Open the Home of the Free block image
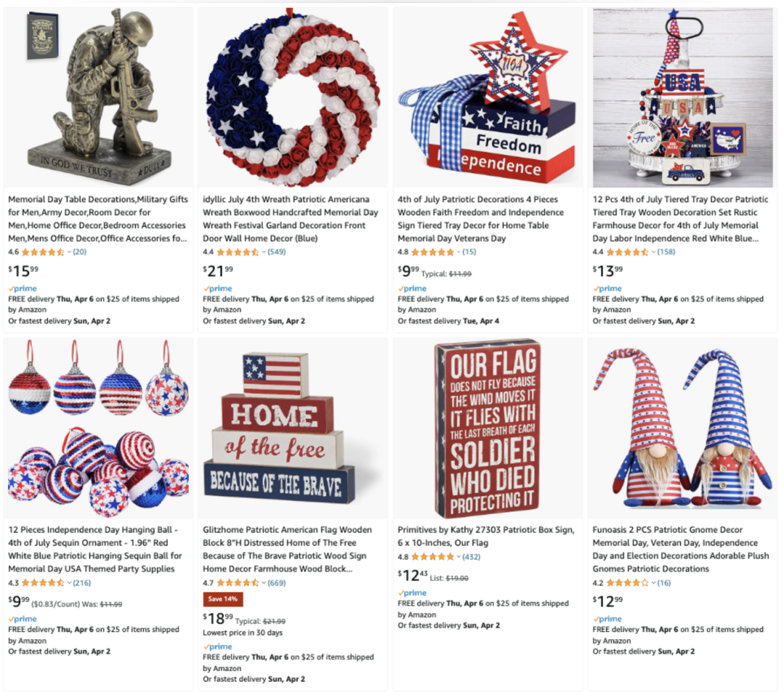Viewport: 784px width, 698px height. tap(293, 429)
